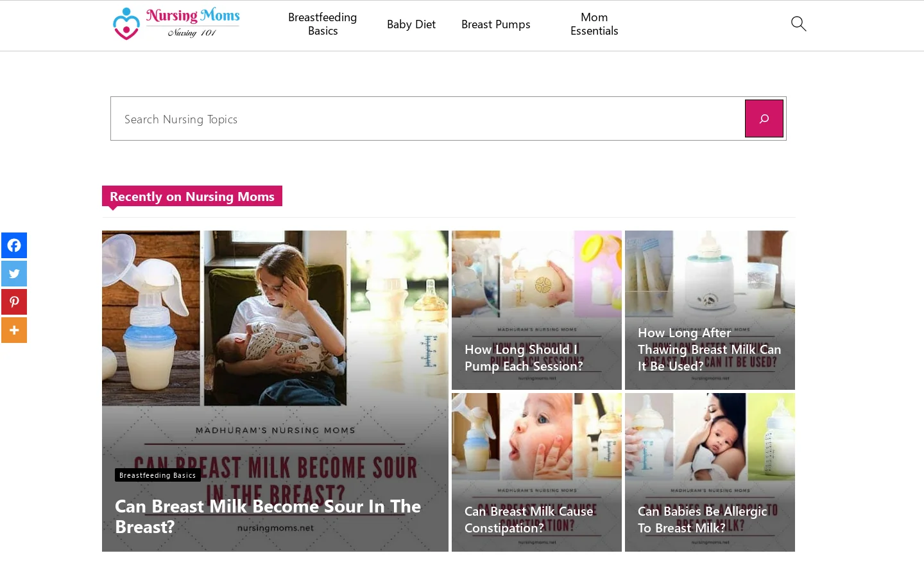The height and width of the screenshot is (578, 924).
Task: Select the Mom Essentials menu item
Action: [x=594, y=24]
